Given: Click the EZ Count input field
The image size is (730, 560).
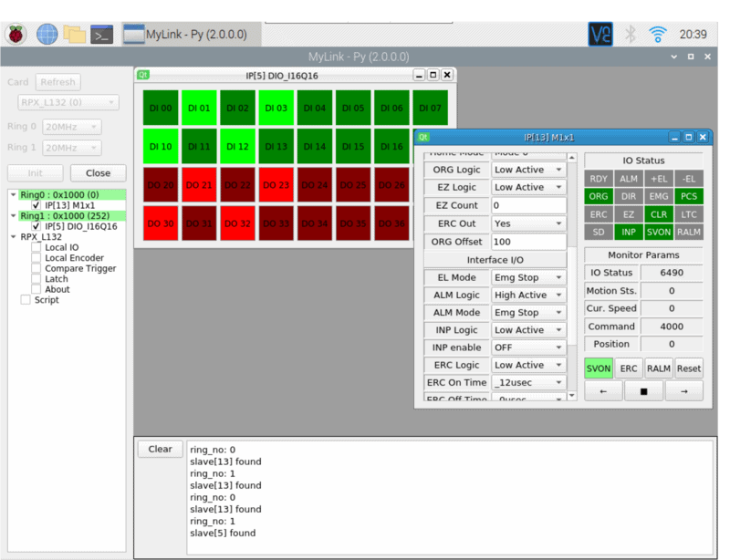Looking at the screenshot, I should [x=528, y=205].
